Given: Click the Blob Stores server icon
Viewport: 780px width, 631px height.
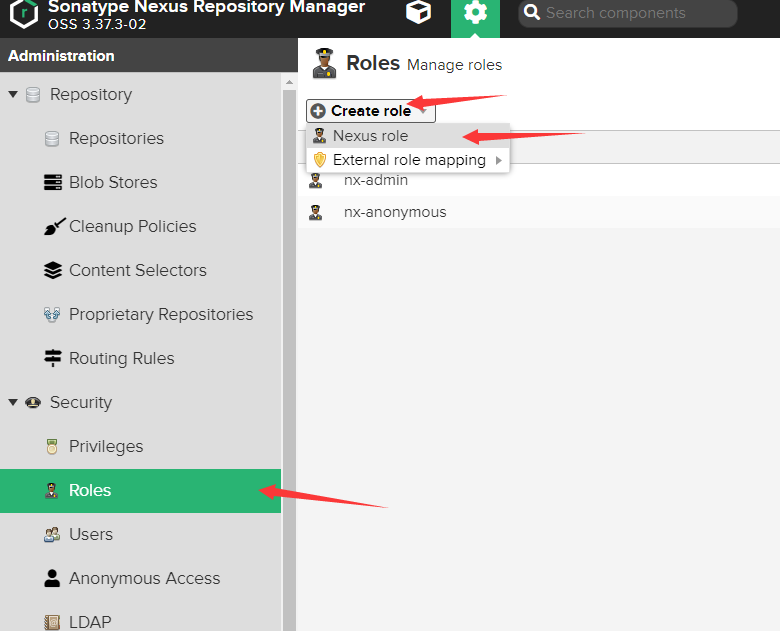Looking at the screenshot, I should tap(53, 182).
